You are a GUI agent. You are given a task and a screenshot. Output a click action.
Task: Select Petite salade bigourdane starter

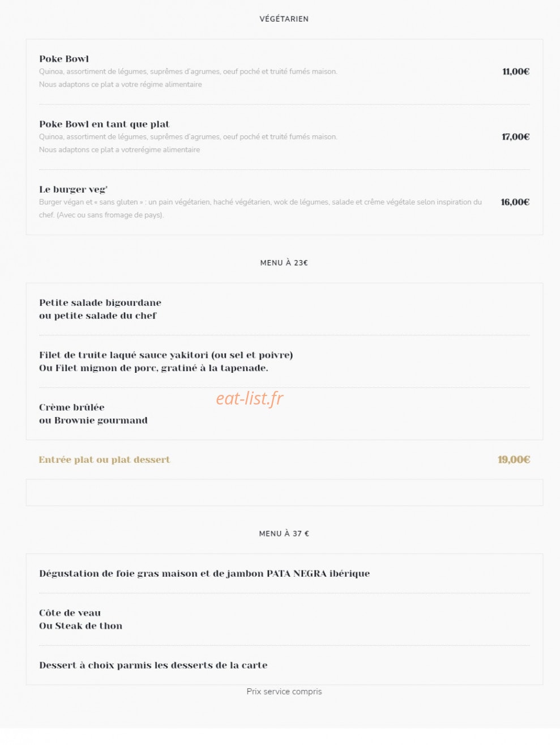(100, 303)
